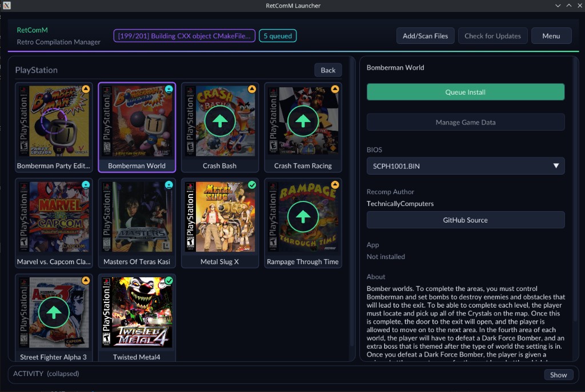585x392 pixels.
Task: Select the Twisted Metal4 cover art
Action: point(137,312)
